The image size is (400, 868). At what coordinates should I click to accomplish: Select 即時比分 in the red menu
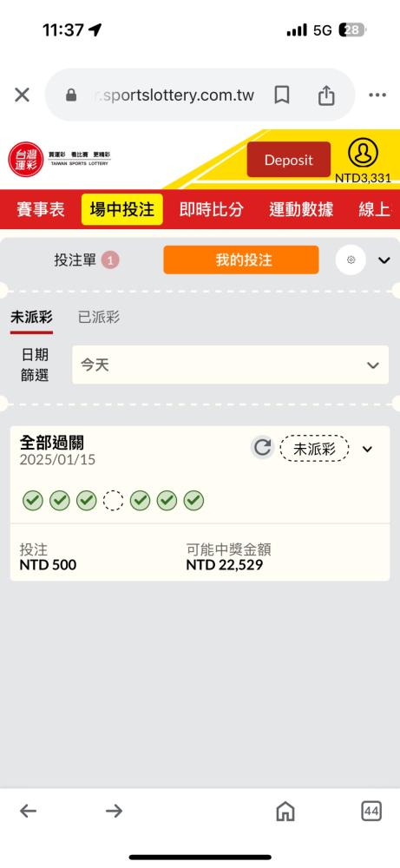click(x=211, y=209)
